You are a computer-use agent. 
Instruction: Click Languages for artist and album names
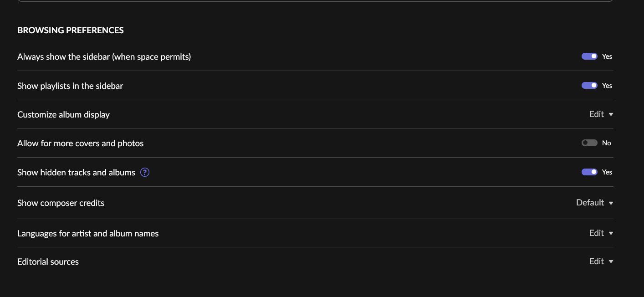point(88,234)
